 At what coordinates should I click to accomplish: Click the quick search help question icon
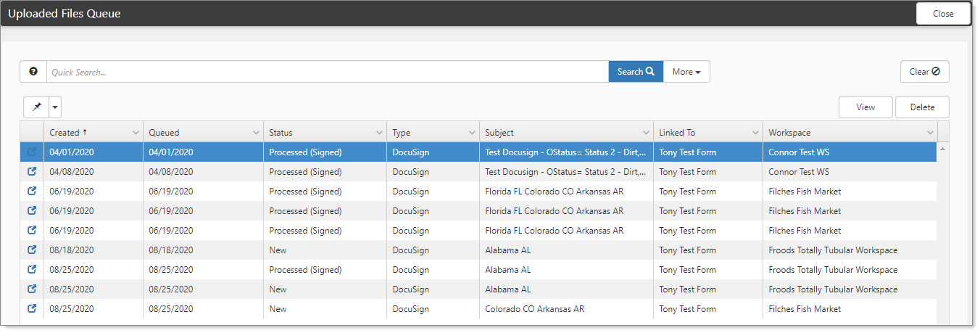[33, 72]
